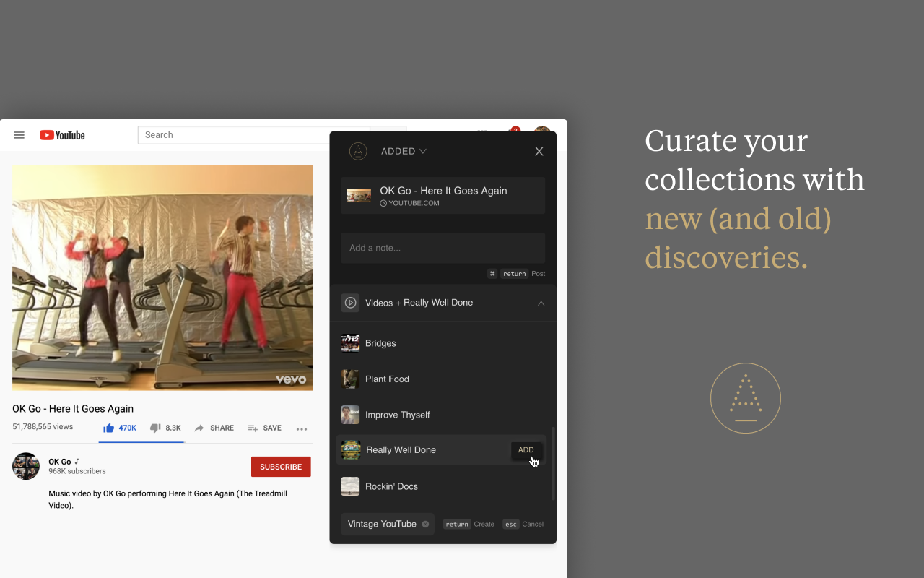Viewport: 924px width, 578px height.
Task: Dislike the video with the 8.3K thumbs-down
Action: coord(165,428)
